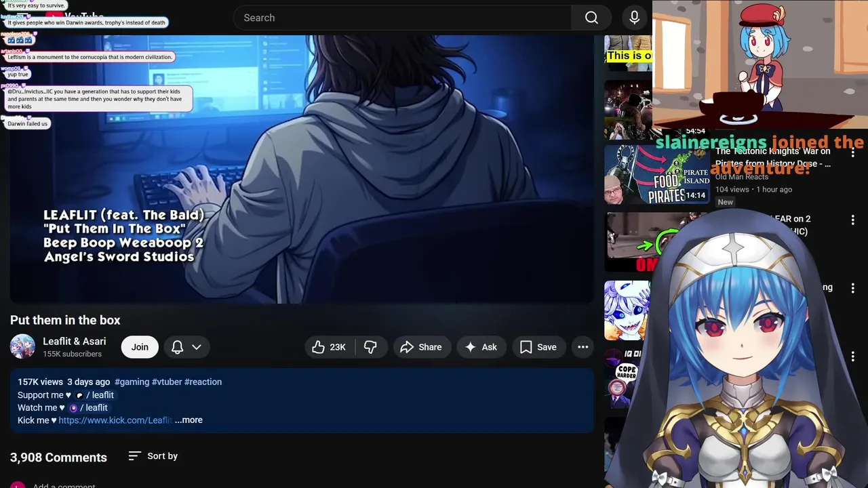Open the Ask AI button
868x488 pixels.
481,347
